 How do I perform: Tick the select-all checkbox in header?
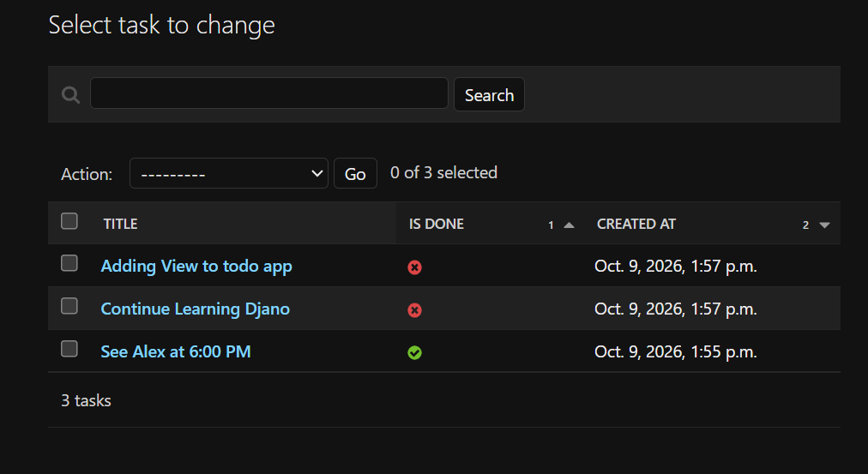click(69, 221)
